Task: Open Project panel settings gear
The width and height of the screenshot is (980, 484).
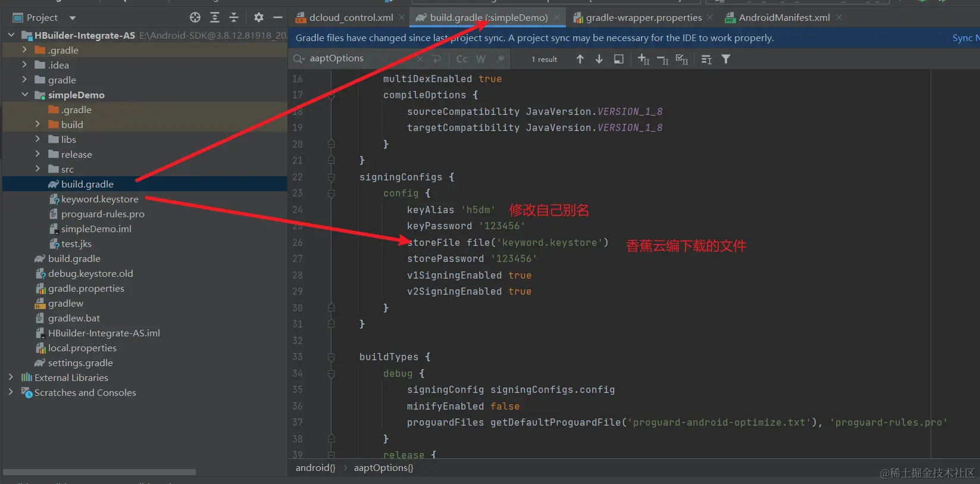Action: click(258, 17)
